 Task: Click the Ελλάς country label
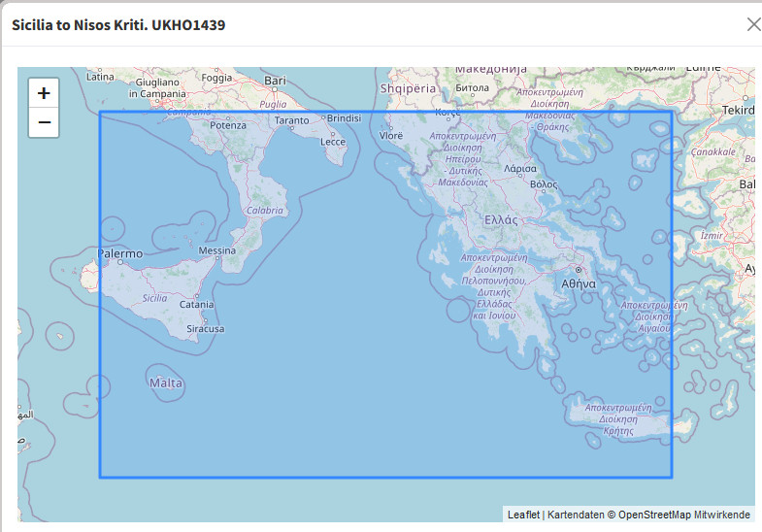click(502, 220)
